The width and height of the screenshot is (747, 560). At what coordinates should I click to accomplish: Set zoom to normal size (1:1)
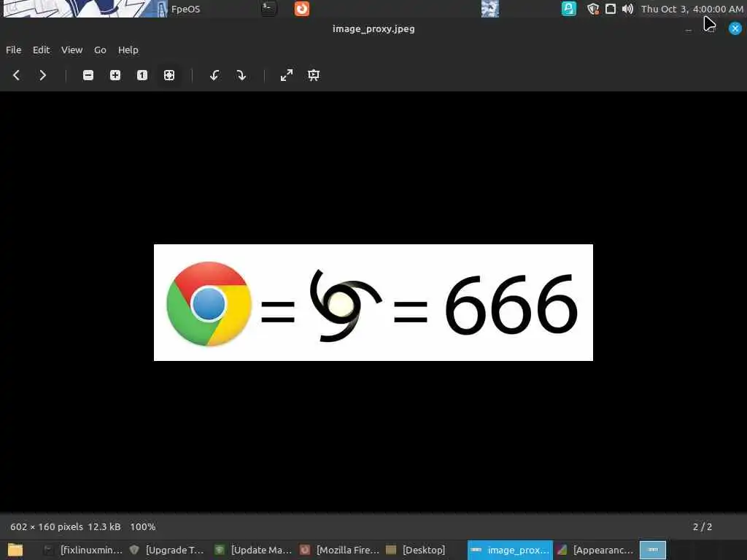point(142,75)
